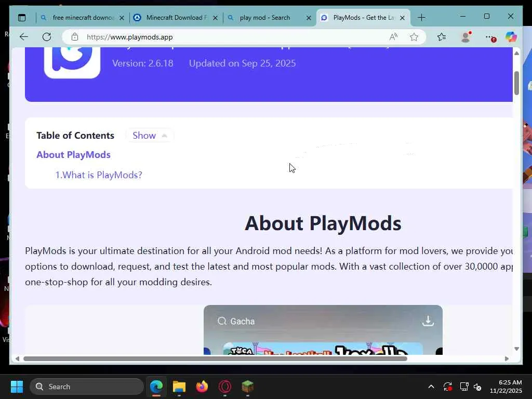Open Microsoft Edge from taskbar
The width and height of the screenshot is (532, 399).
coord(156,387)
